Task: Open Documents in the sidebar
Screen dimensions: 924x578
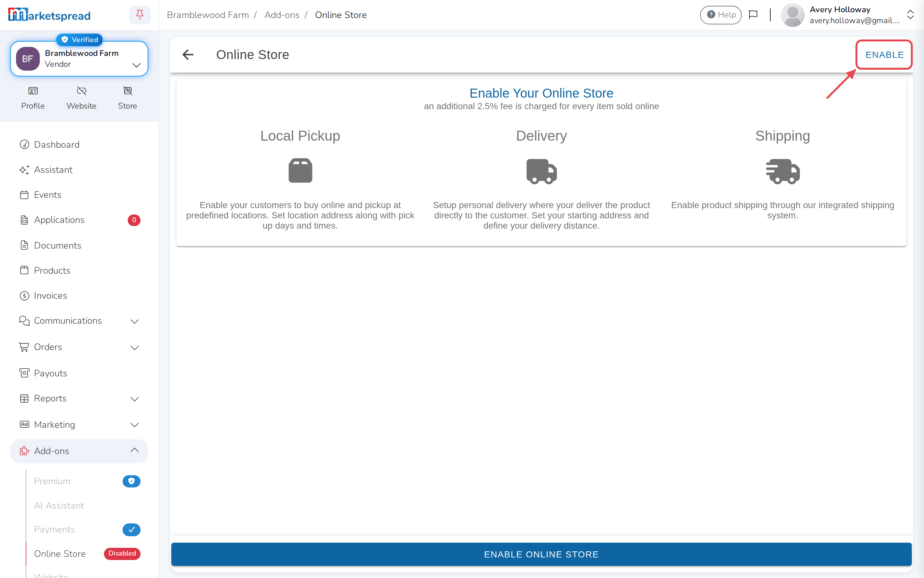Action: click(x=79, y=245)
